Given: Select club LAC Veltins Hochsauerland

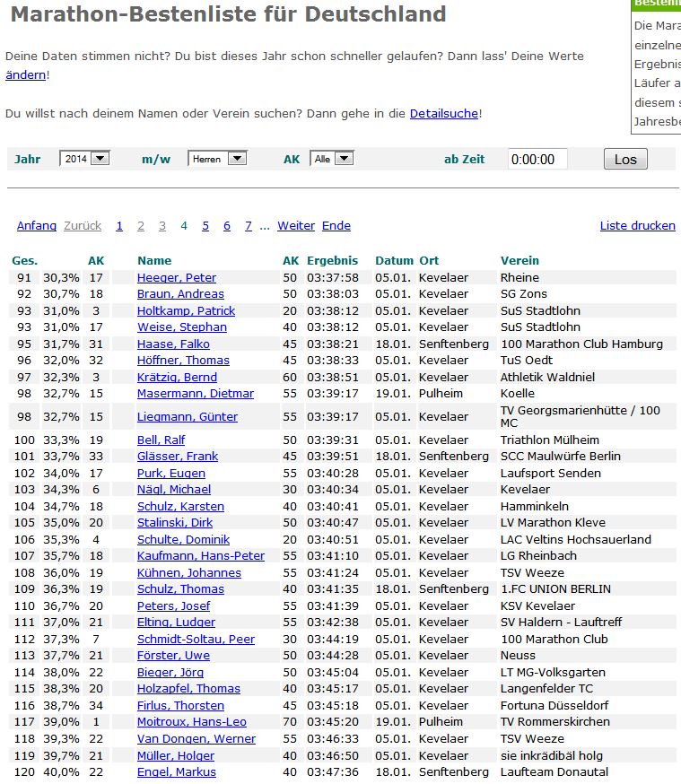Looking at the screenshot, I should 576,539.
